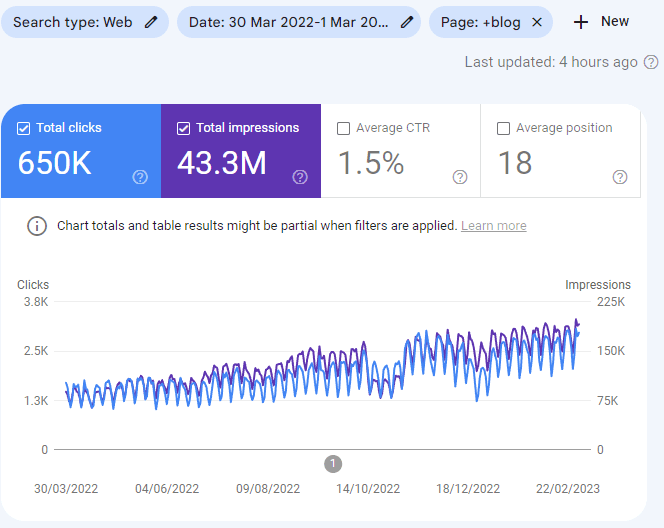Open the Search type: Web filter
664x528 pixels.
(x=72, y=22)
